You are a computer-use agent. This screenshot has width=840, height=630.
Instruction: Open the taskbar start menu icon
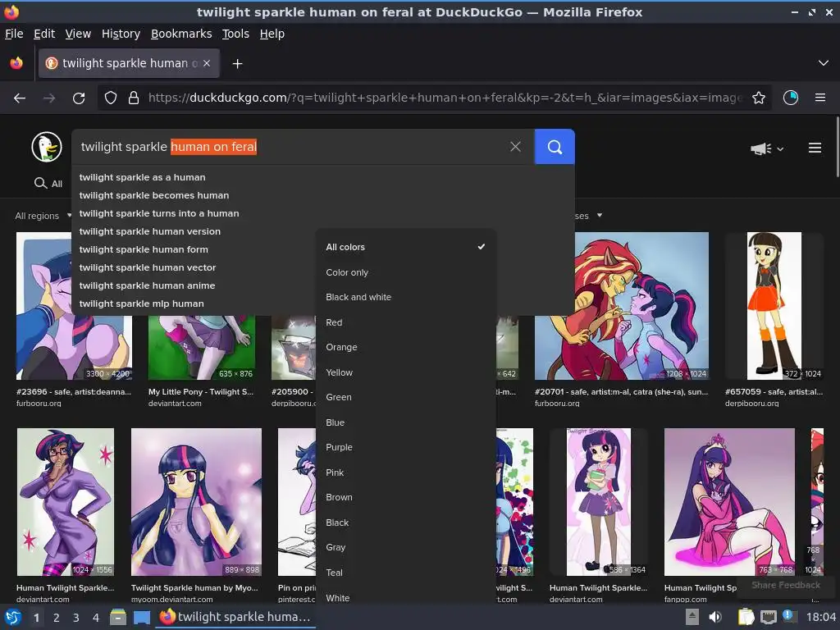coord(13,618)
